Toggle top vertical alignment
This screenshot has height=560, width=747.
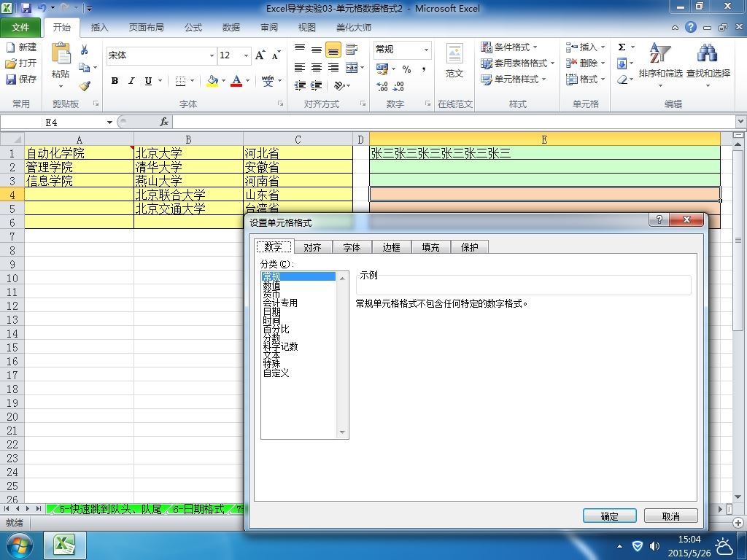tap(300, 49)
